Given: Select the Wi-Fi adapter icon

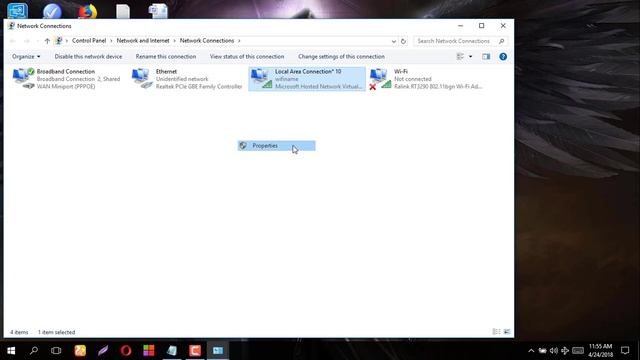Looking at the screenshot, I should coord(380,78).
